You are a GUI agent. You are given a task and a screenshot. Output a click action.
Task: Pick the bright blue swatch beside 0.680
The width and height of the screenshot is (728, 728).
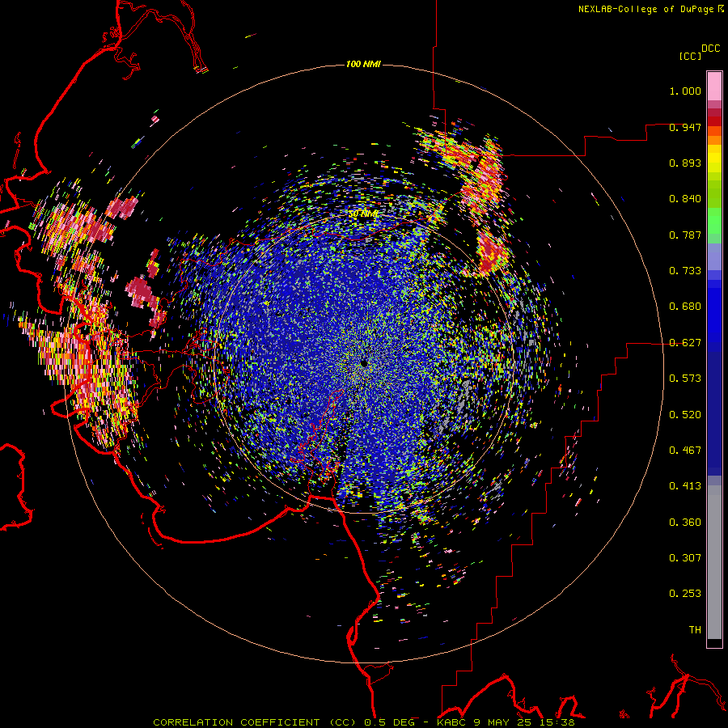tap(714, 309)
